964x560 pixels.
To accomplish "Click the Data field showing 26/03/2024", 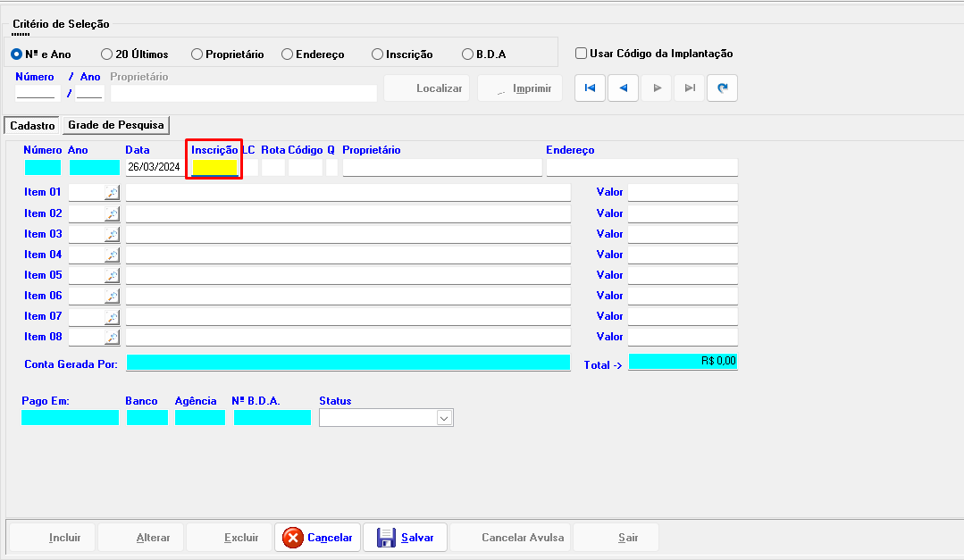I will pos(154,167).
